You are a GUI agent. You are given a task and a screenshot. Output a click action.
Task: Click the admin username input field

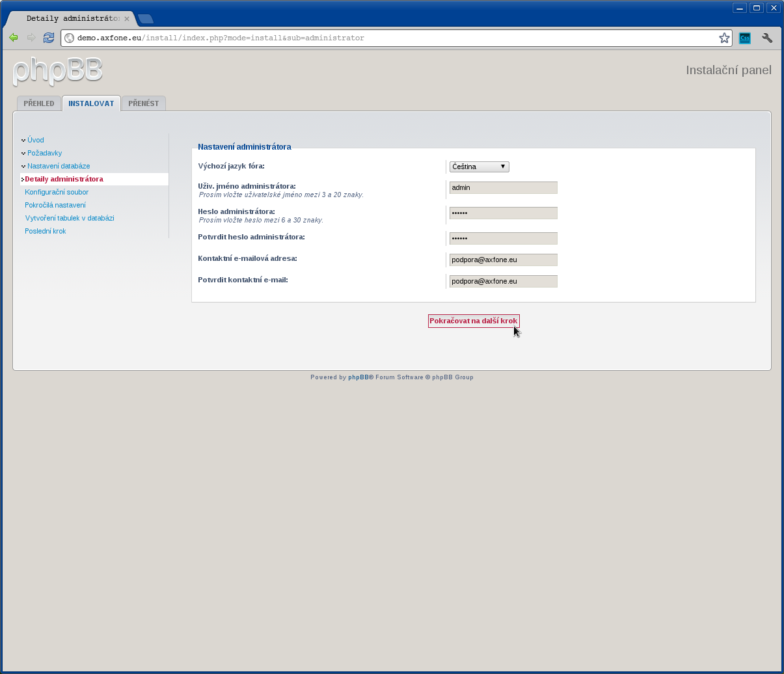(x=503, y=187)
